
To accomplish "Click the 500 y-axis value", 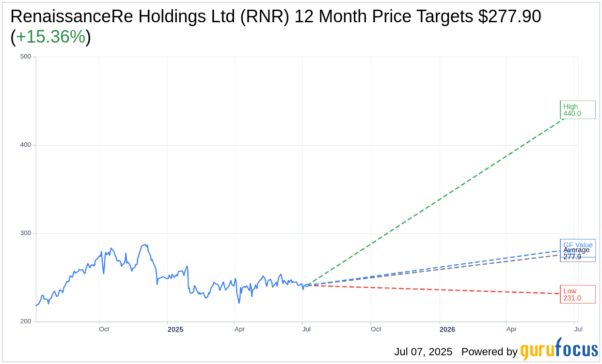I will 26,57.
